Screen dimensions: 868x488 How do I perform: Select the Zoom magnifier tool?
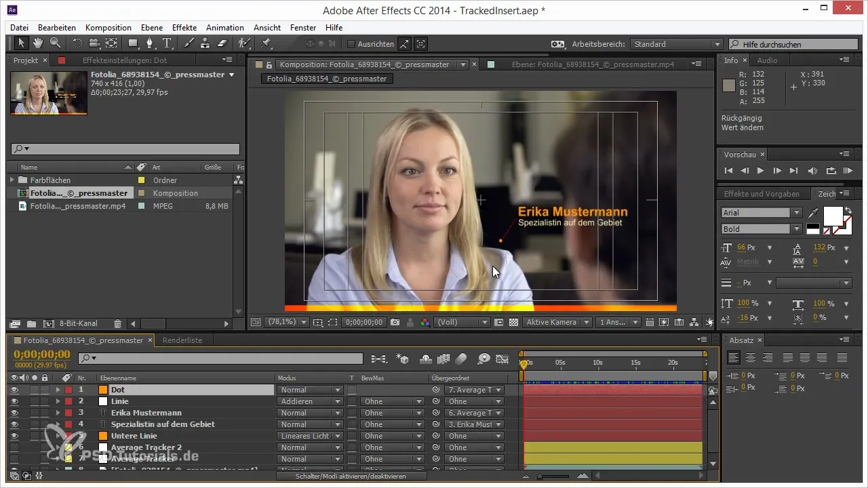pyautogui.click(x=54, y=43)
